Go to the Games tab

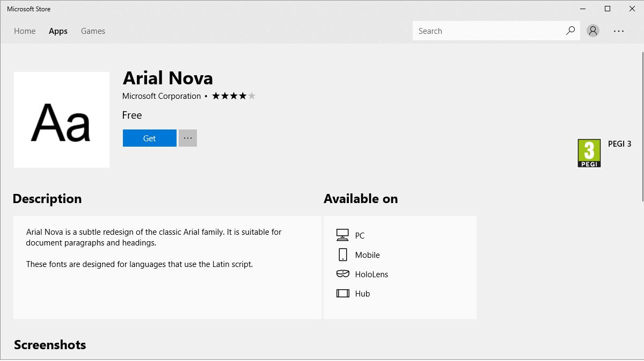(93, 31)
